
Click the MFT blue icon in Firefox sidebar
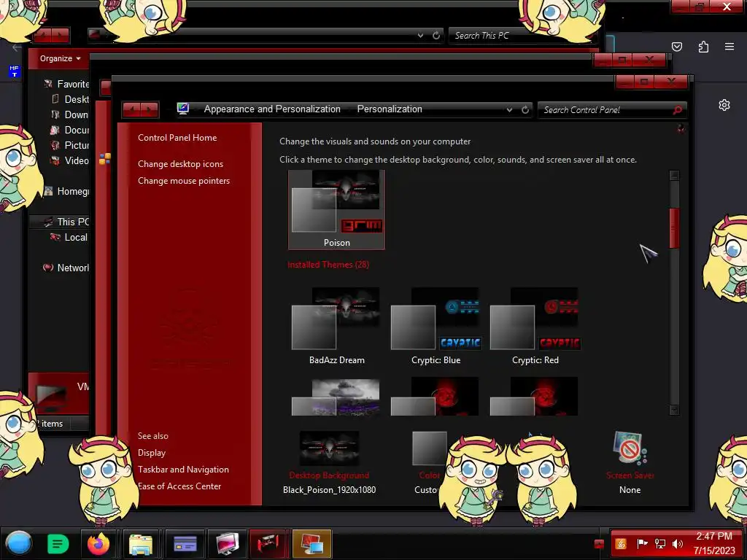[x=15, y=71]
